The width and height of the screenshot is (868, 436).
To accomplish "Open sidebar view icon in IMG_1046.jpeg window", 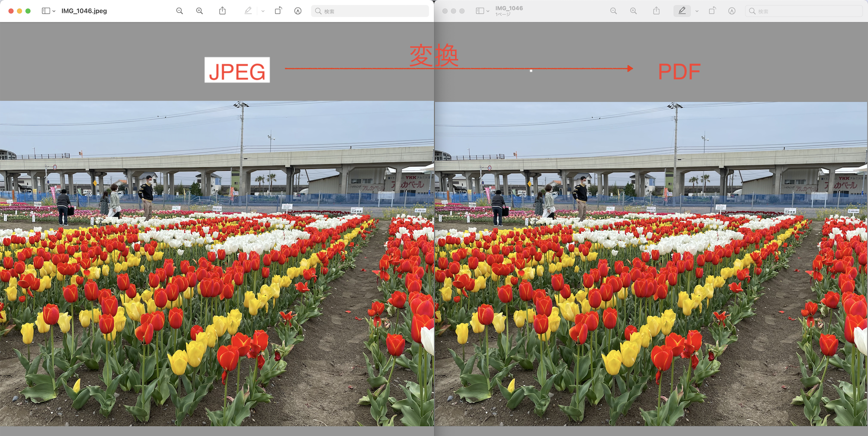I will click(45, 11).
